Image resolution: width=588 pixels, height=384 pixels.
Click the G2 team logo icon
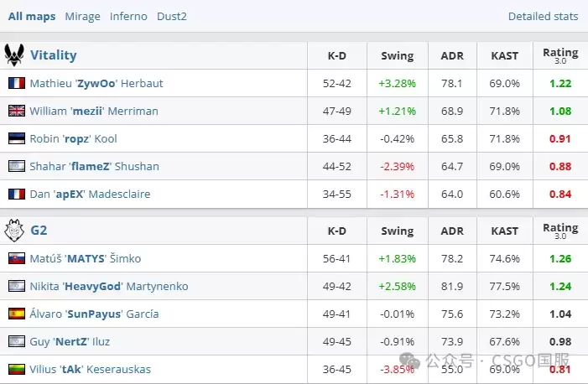pos(14,231)
